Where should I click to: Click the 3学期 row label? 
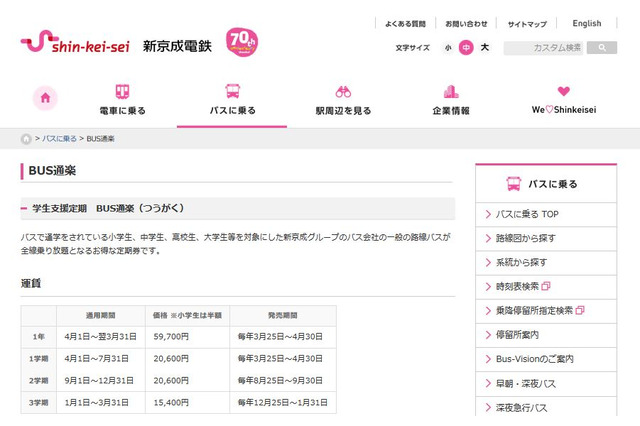click(x=38, y=403)
